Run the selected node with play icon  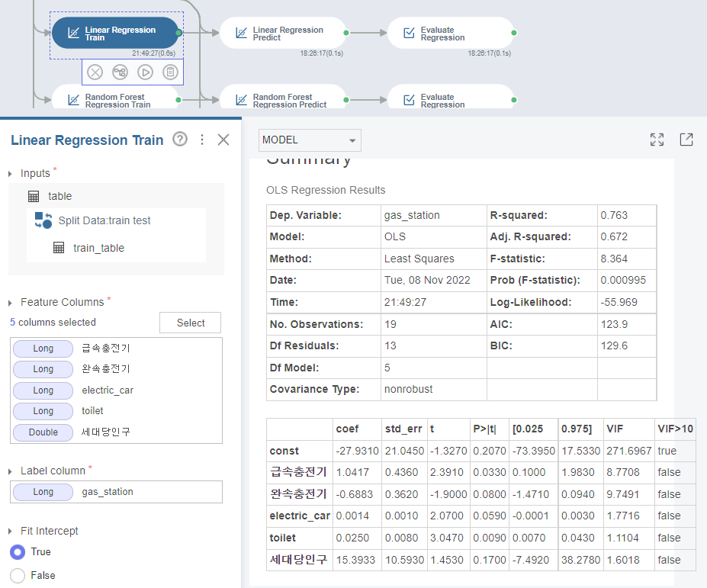145,72
